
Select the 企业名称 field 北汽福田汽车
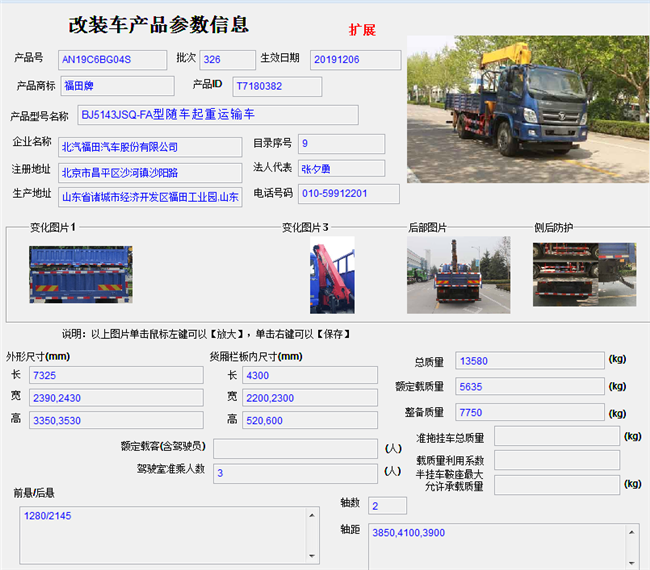click(x=150, y=147)
